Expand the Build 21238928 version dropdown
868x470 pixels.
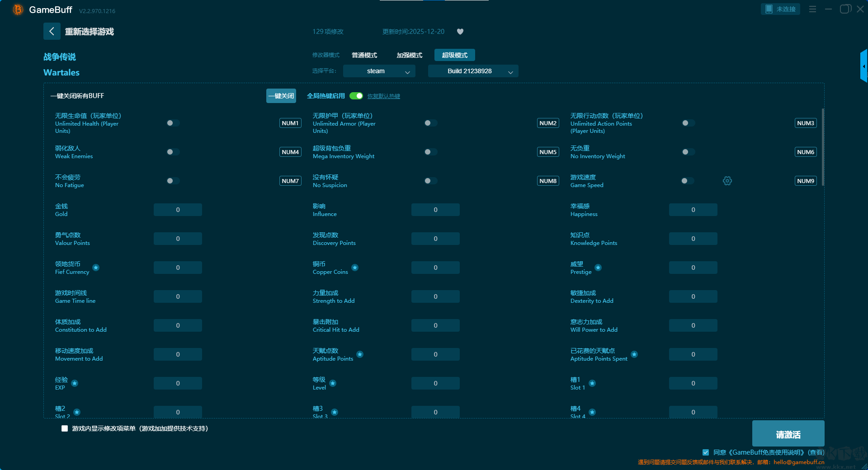(473, 71)
